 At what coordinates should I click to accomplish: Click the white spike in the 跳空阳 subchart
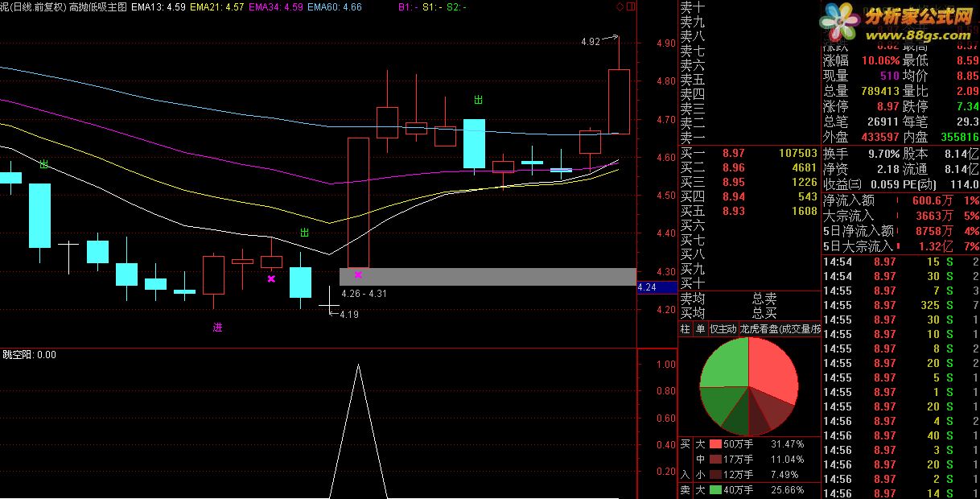[x=358, y=431]
